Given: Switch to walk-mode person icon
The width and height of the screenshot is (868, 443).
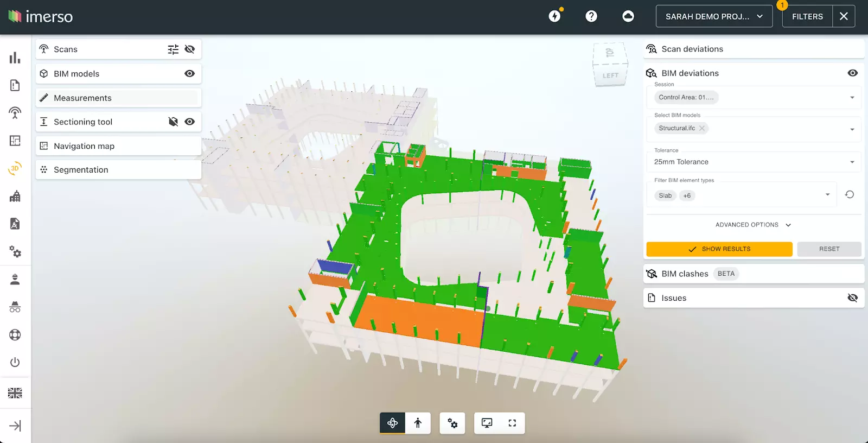Looking at the screenshot, I should [x=418, y=423].
